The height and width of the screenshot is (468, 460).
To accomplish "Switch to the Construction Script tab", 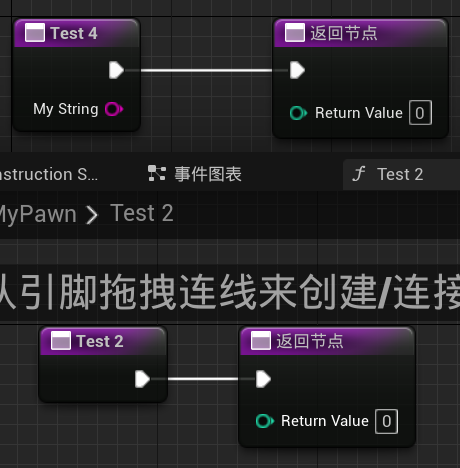I will tap(49, 174).
